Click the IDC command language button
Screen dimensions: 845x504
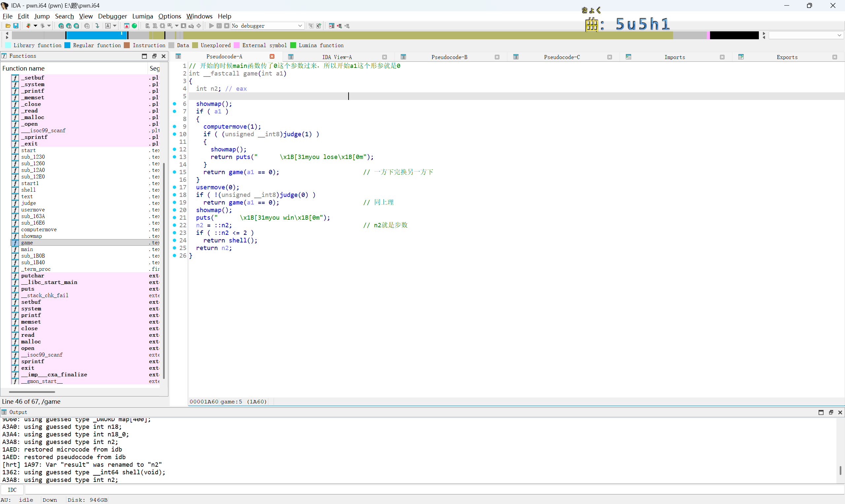pyautogui.click(x=12, y=490)
